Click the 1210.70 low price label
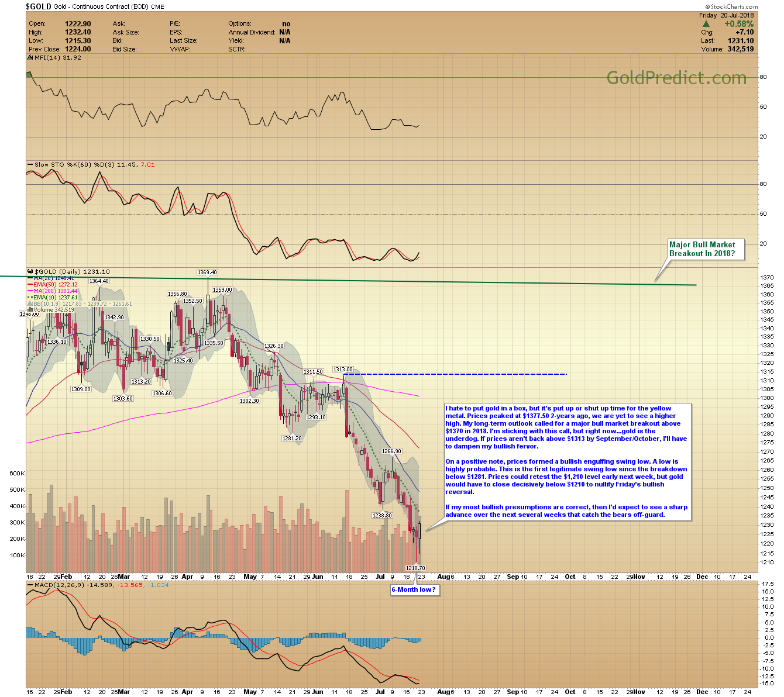The width and height of the screenshot is (784, 697). (415, 568)
